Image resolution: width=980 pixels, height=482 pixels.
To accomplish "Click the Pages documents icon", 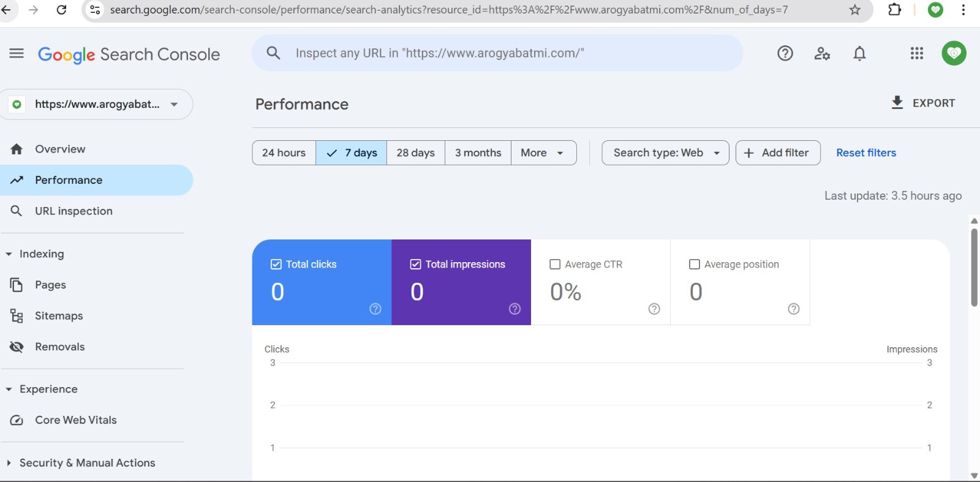I will pyautogui.click(x=17, y=285).
